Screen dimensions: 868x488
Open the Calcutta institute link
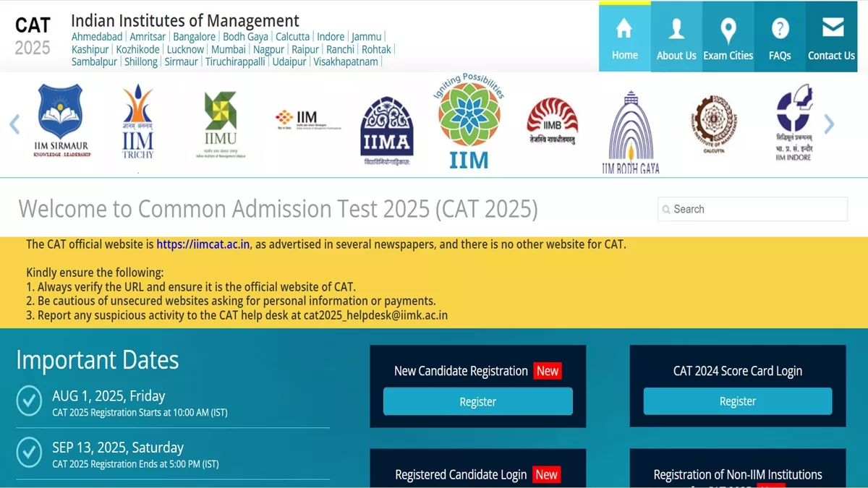click(292, 37)
